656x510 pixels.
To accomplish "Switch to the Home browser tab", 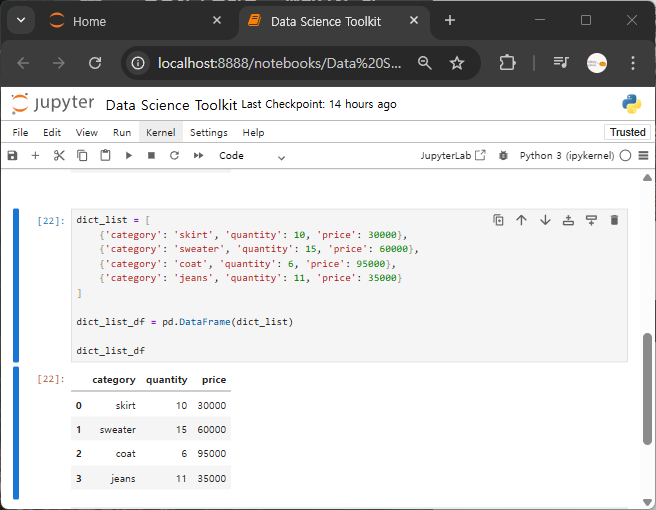I will click(x=126, y=21).
